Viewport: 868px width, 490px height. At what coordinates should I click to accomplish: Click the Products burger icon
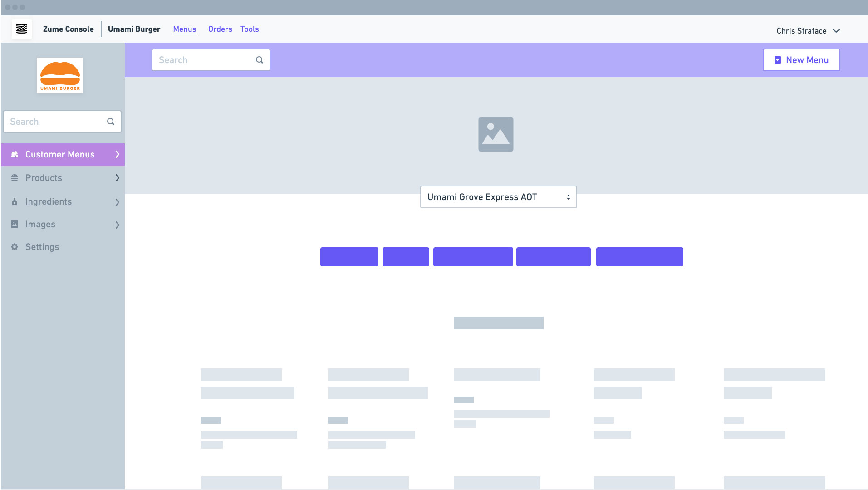pos(15,178)
